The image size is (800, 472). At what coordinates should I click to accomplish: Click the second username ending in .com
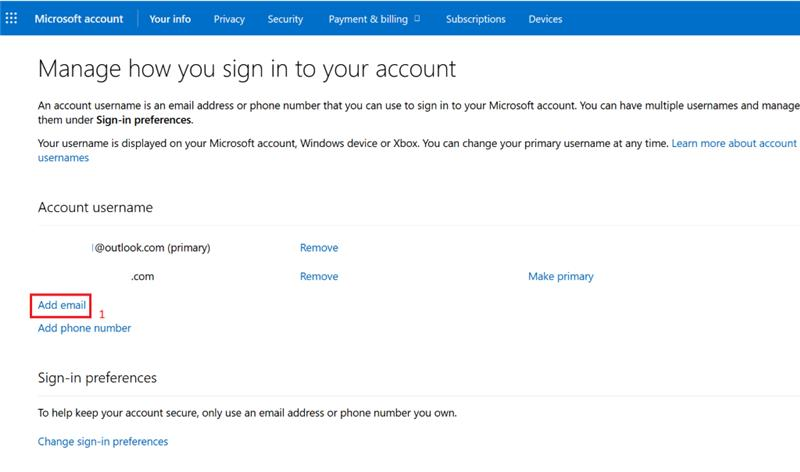pyautogui.click(x=142, y=277)
